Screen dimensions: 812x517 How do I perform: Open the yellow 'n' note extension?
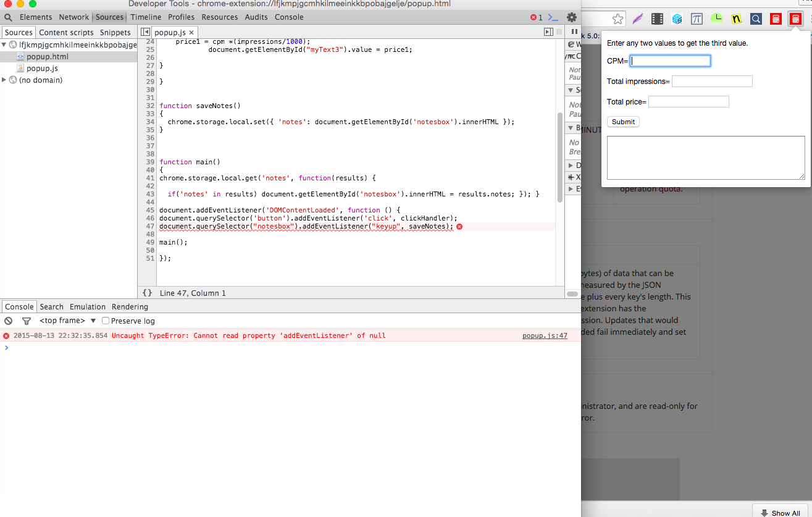(x=736, y=19)
